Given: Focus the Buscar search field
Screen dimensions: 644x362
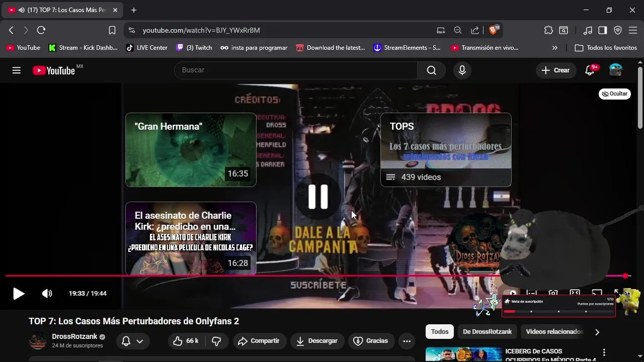Looking at the screenshot, I should pos(296,70).
